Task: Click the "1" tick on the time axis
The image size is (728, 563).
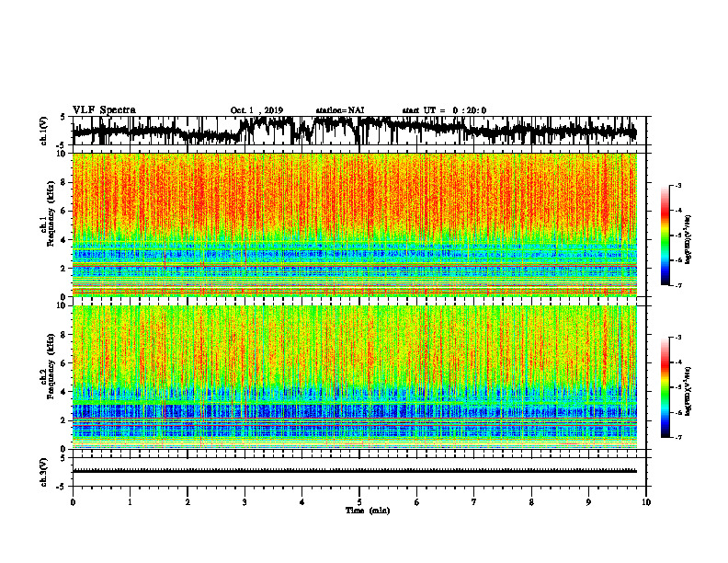Action: (x=130, y=502)
